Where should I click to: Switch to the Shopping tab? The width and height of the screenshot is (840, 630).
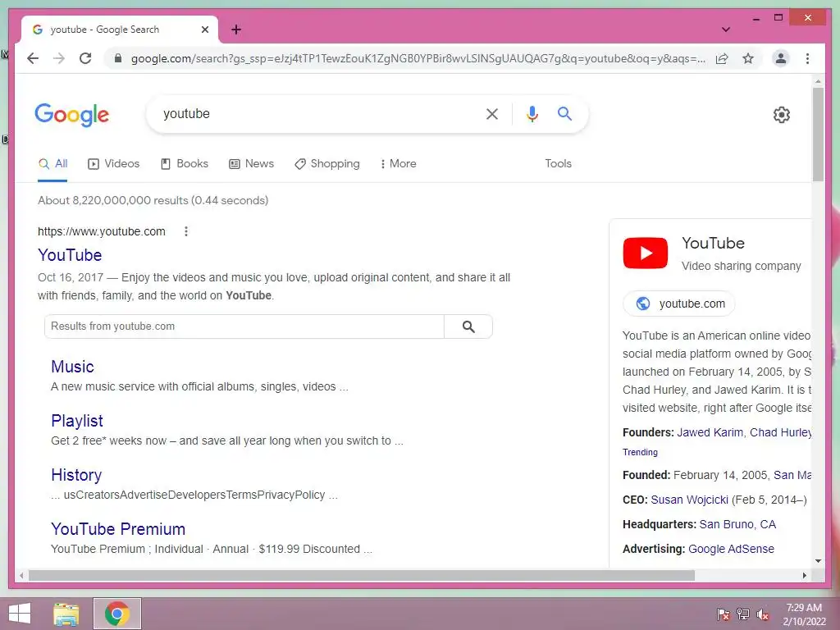(327, 164)
